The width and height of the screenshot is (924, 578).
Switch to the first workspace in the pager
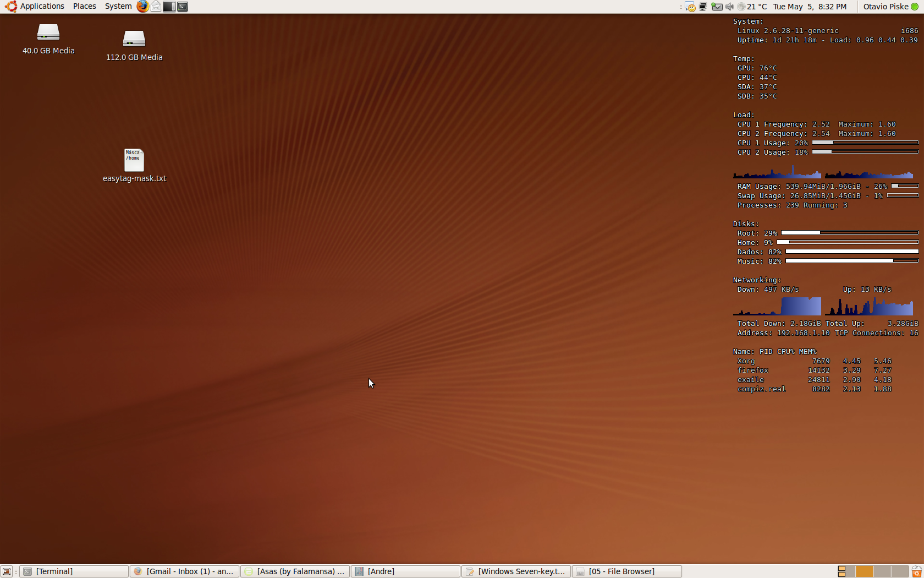(846, 571)
